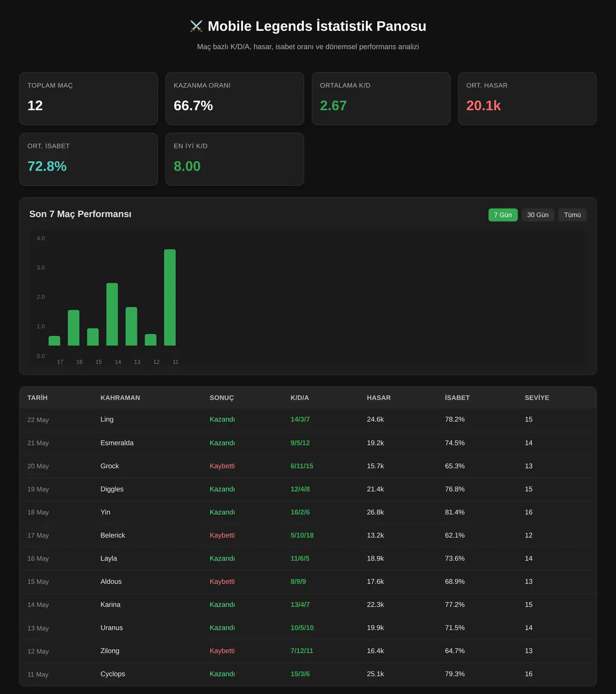Open the Toplam Maç stat card
The width and height of the screenshot is (616, 694).
tap(88, 99)
